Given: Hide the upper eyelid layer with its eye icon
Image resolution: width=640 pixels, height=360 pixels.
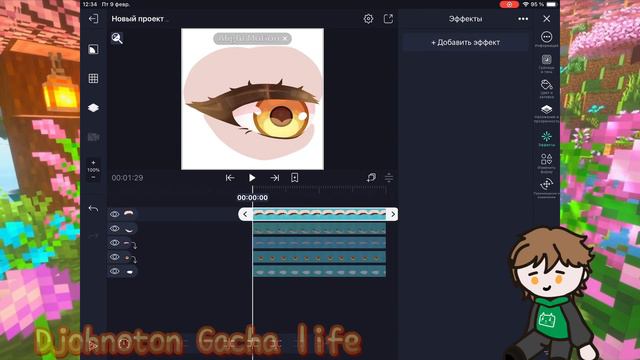Looking at the screenshot, I should 115,214.
